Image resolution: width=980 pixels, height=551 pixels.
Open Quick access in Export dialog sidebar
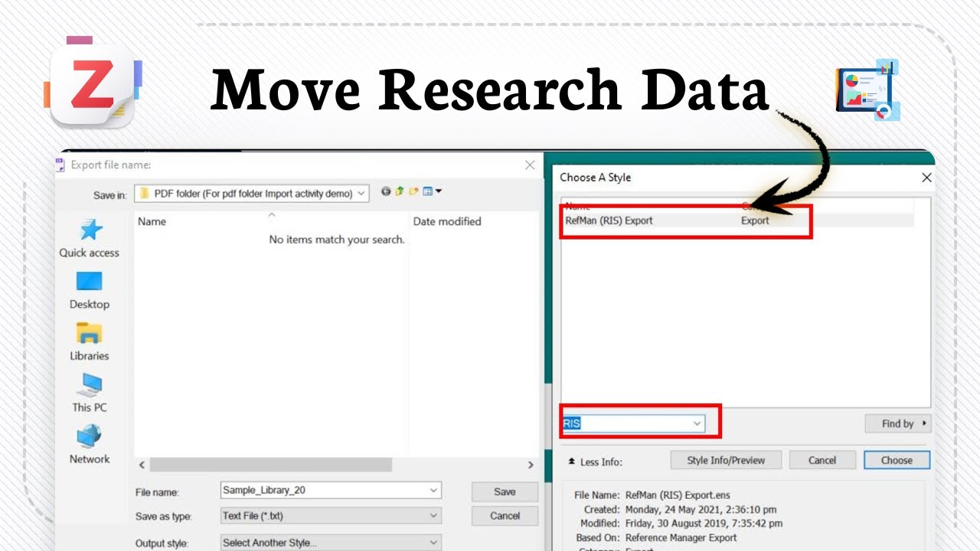(x=90, y=239)
